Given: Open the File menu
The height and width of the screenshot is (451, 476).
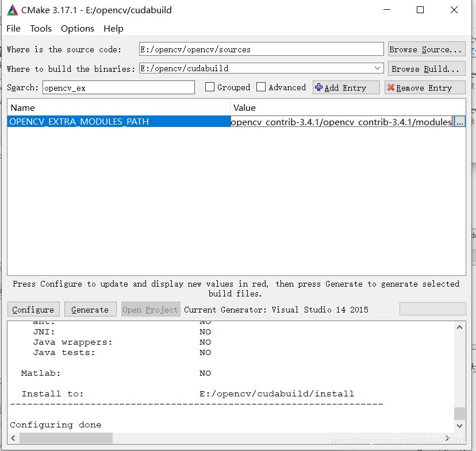Looking at the screenshot, I should (x=13, y=29).
